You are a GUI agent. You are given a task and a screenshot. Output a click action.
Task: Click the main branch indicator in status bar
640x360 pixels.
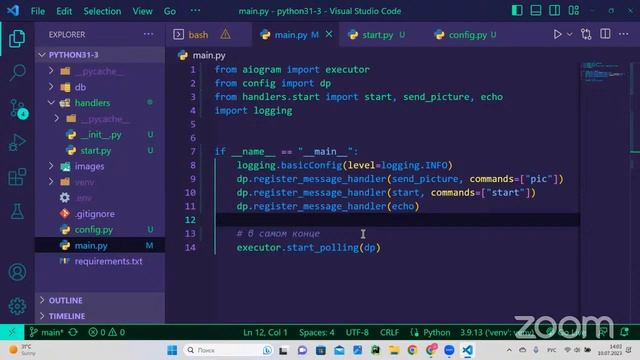[46, 332]
